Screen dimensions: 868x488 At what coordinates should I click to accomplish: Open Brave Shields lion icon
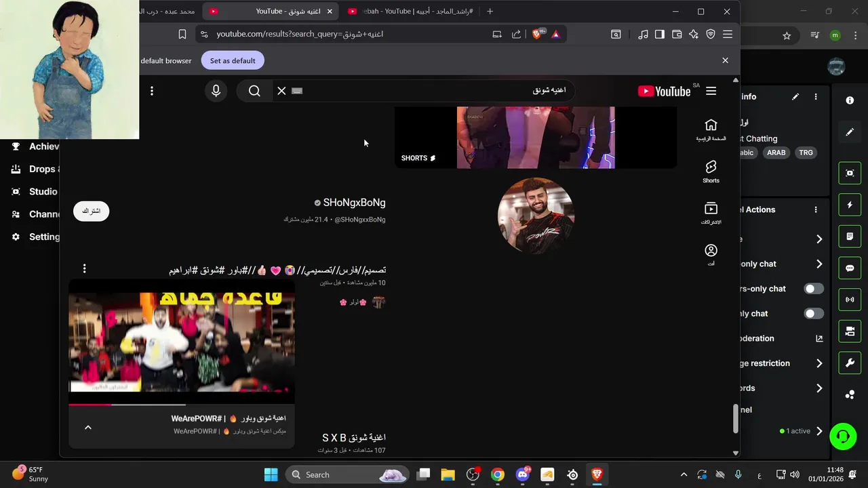click(x=537, y=34)
